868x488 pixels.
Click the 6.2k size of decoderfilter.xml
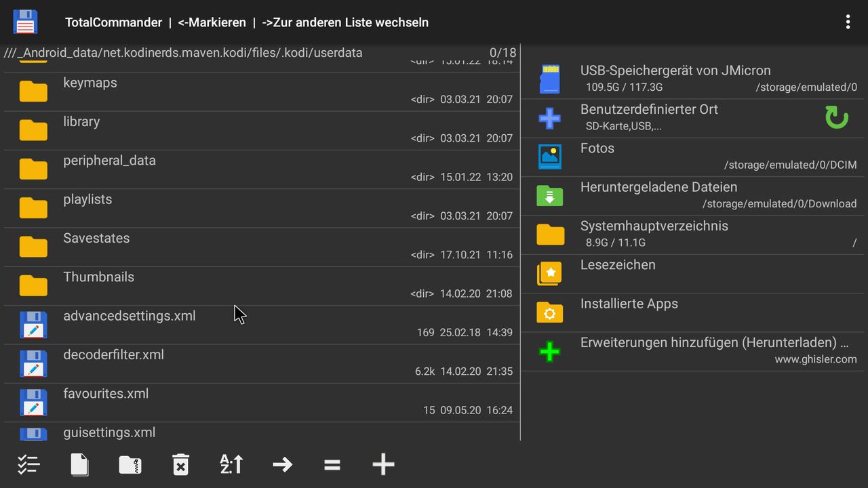(425, 371)
